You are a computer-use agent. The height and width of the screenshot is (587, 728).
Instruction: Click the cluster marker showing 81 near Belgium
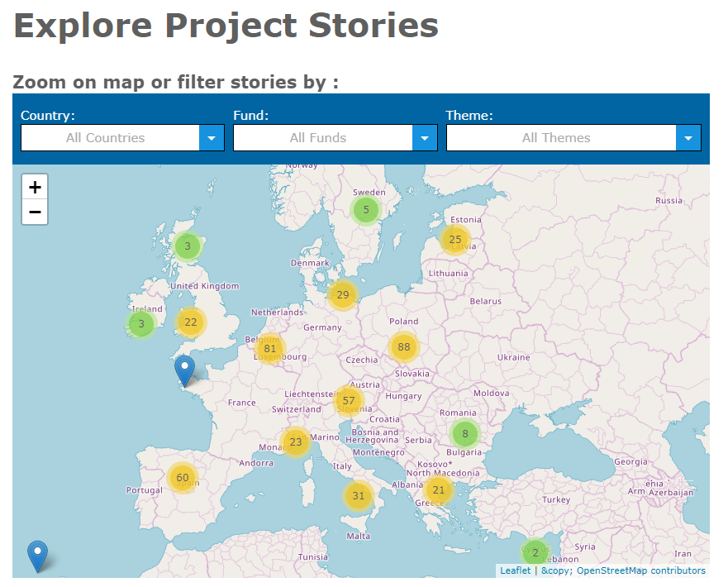(x=269, y=349)
